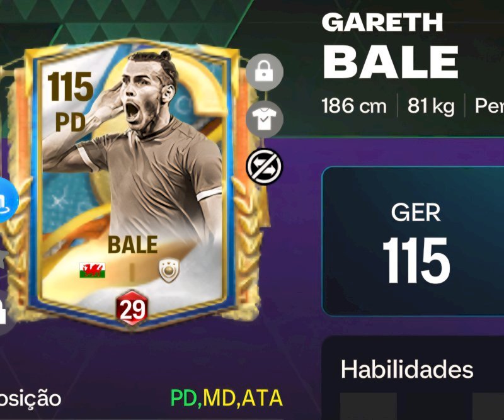This screenshot has width=504, height=420.
Task: Tap the red 29 hexagon badge
Action: point(132,309)
